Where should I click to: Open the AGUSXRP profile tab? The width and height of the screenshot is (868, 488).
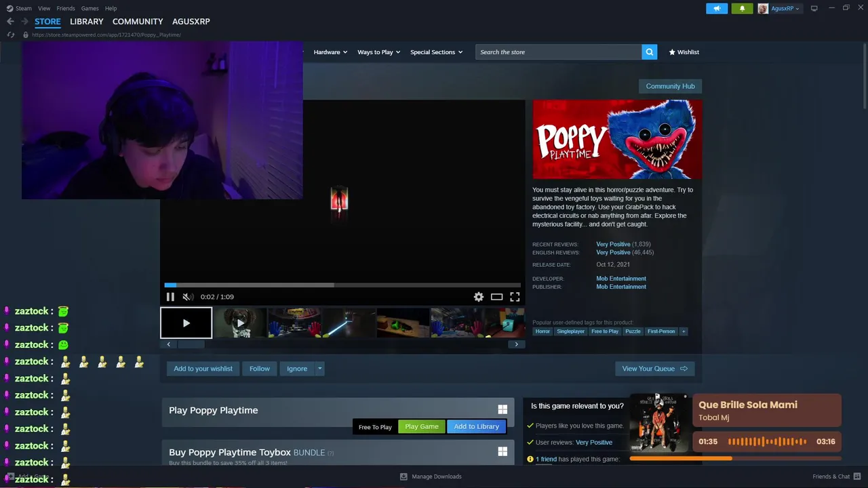tap(191, 22)
